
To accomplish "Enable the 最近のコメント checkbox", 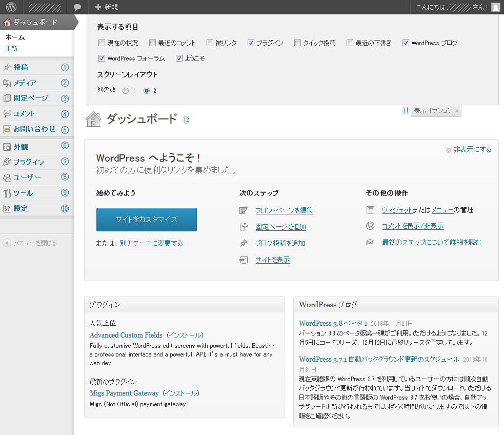I will (x=152, y=43).
